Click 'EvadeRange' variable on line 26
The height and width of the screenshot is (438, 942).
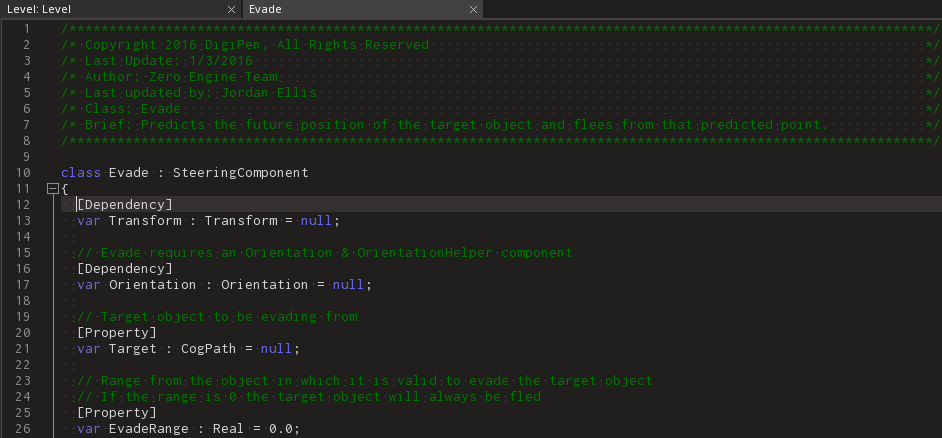point(148,428)
